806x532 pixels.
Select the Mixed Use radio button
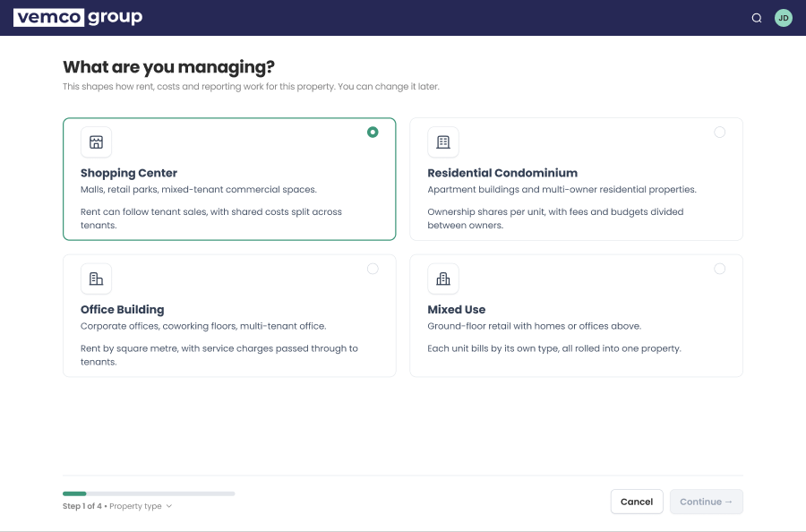[720, 269]
